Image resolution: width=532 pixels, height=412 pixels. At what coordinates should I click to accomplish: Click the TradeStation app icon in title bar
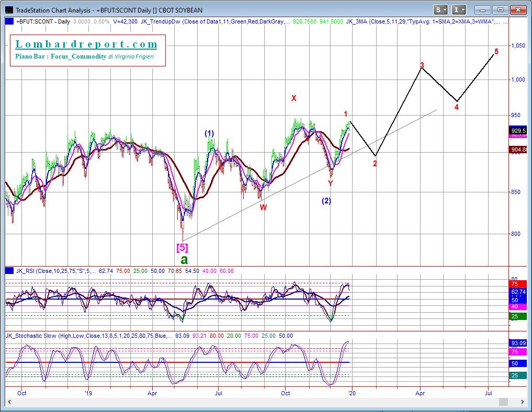[9, 10]
